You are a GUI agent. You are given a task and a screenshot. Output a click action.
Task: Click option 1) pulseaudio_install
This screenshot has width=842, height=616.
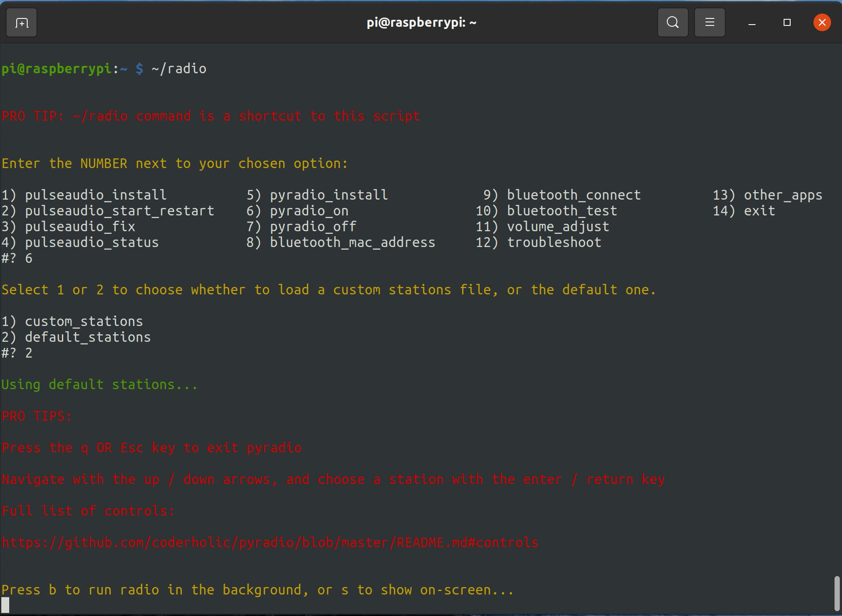tap(84, 195)
